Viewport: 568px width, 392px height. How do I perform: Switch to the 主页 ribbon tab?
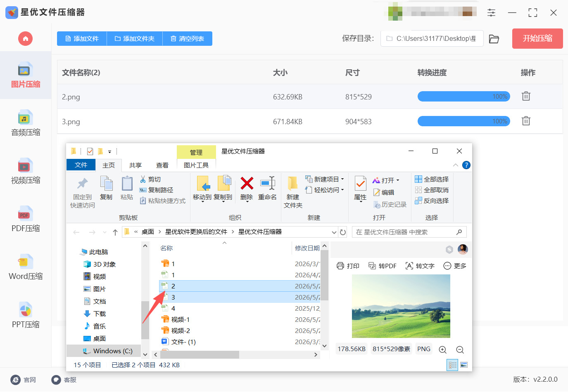(109, 165)
